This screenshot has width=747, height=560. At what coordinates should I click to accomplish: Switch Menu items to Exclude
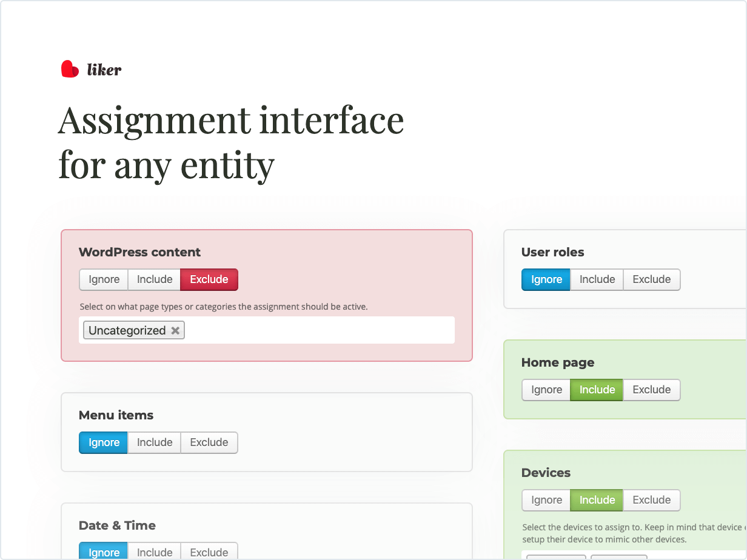(x=209, y=442)
